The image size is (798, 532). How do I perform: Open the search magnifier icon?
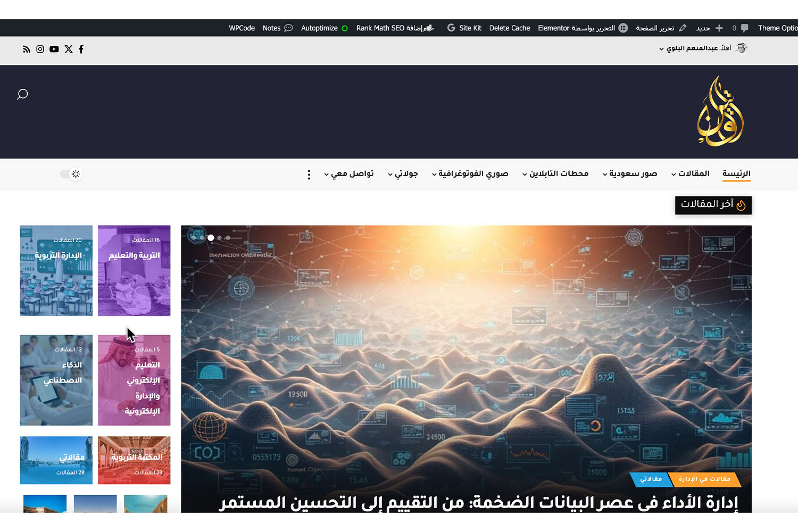point(22,94)
